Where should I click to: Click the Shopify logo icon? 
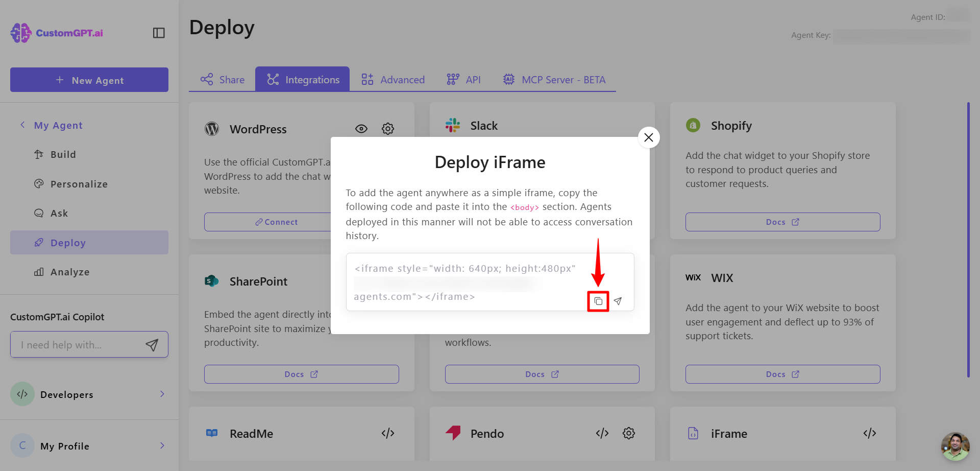(x=693, y=125)
